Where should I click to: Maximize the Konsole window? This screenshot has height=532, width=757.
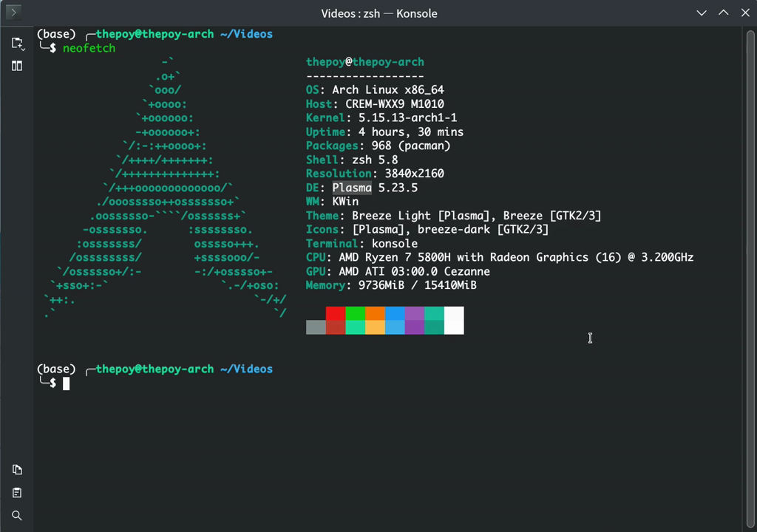tap(723, 13)
